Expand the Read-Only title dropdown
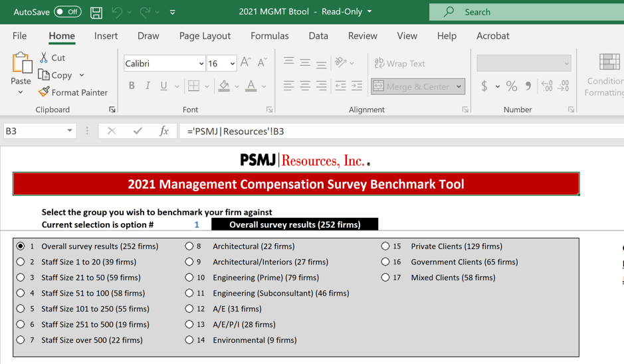 point(369,11)
